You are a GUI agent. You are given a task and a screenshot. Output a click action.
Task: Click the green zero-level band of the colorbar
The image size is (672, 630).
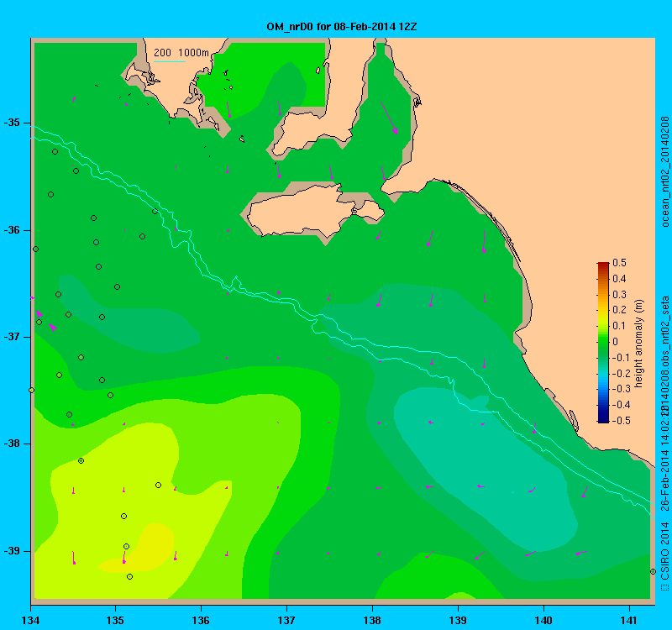[x=603, y=342]
